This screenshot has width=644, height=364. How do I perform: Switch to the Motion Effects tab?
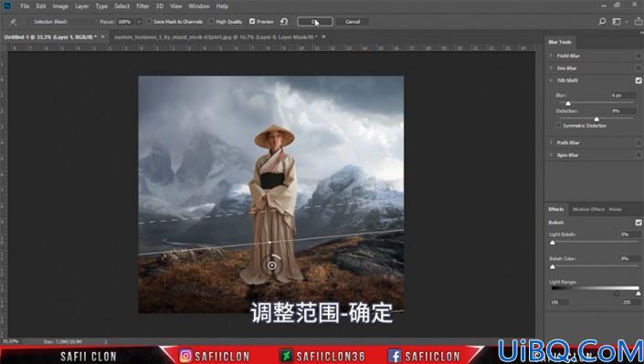point(588,209)
